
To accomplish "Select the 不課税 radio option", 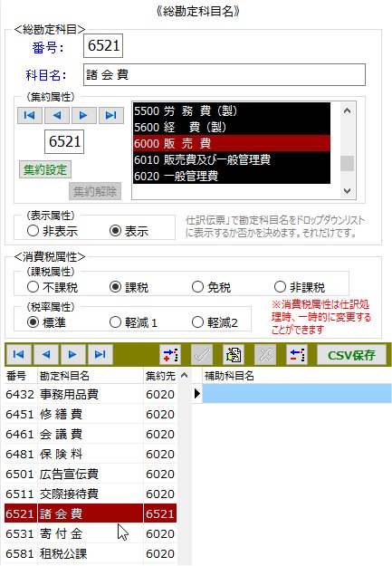I will tap(53, 287).
